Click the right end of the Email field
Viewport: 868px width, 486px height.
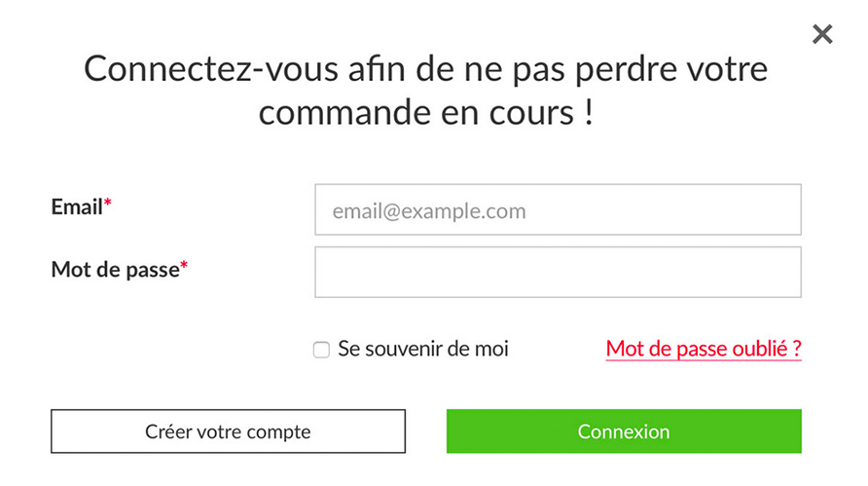click(783, 210)
